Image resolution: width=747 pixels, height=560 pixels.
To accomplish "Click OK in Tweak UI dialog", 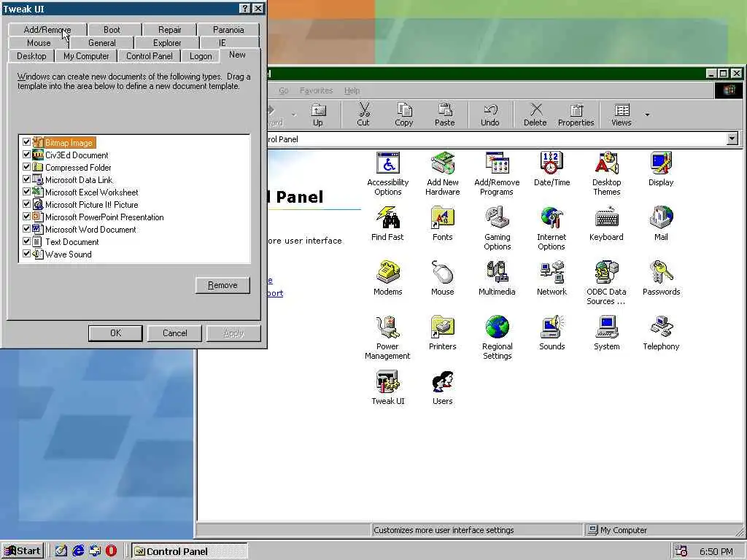I will pyautogui.click(x=115, y=332).
